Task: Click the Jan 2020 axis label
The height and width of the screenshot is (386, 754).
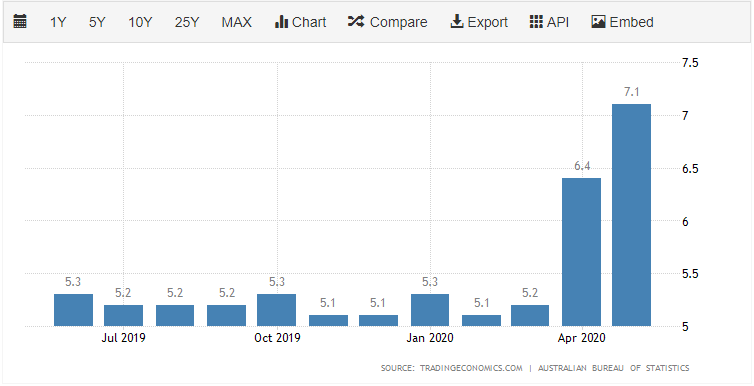Action: [430, 338]
